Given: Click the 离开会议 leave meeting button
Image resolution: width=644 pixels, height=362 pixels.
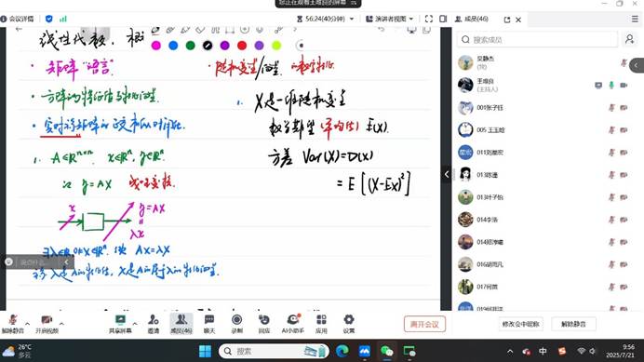Looking at the screenshot, I should click(424, 324).
